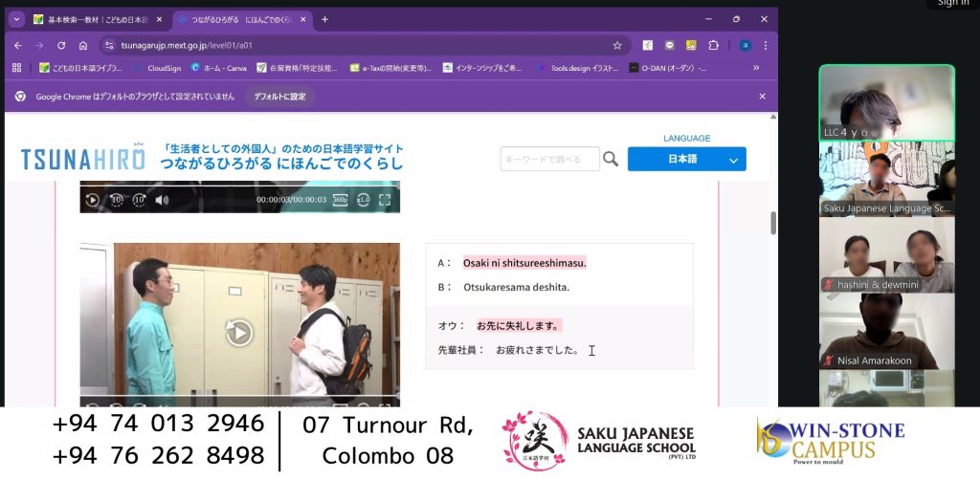Image resolution: width=980 pixels, height=480 pixels.
Task: Enter fullscreen on the upper video
Action: (385, 200)
